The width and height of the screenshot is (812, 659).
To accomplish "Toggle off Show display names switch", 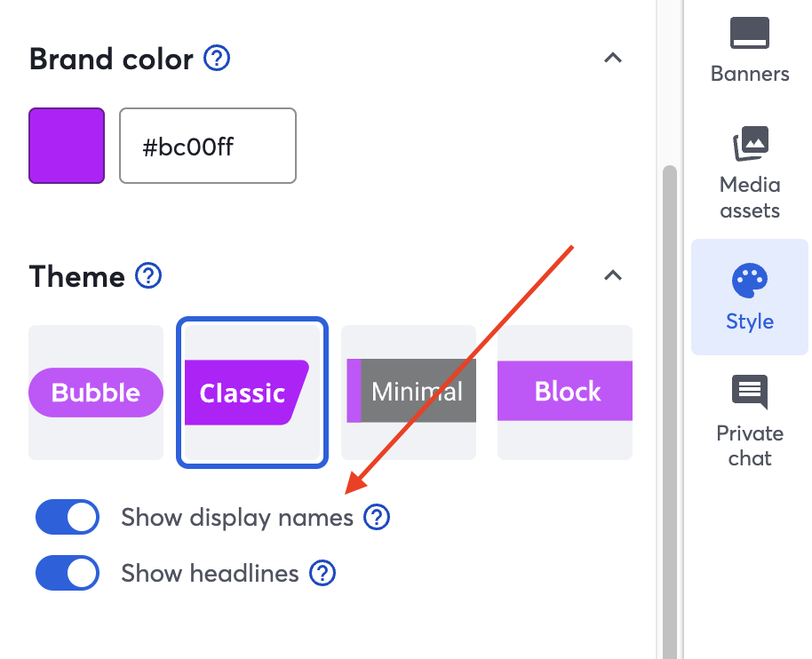I will (x=68, y=517).
